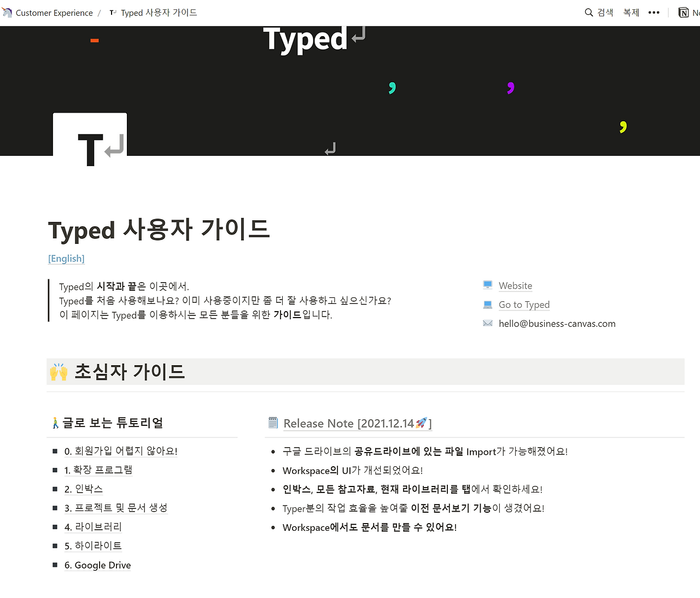Click the search magnifier icon in top bar

[589, 12]
